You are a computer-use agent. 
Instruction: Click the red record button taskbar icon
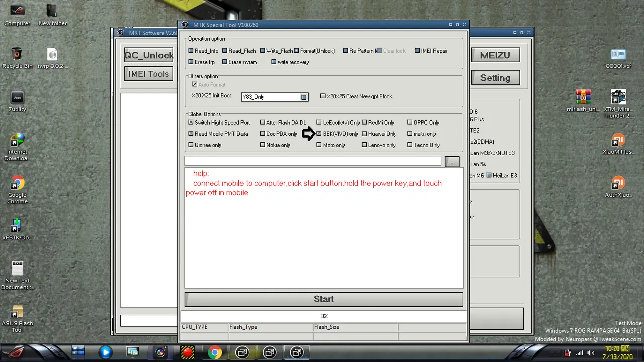(187, 352)
